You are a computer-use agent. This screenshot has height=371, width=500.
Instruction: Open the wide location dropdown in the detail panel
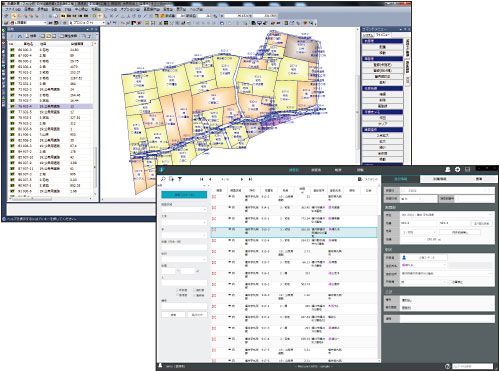tap(447, 215)
